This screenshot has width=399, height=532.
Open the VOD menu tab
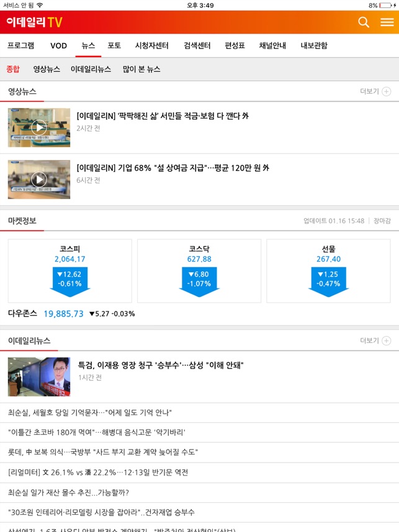58,45
